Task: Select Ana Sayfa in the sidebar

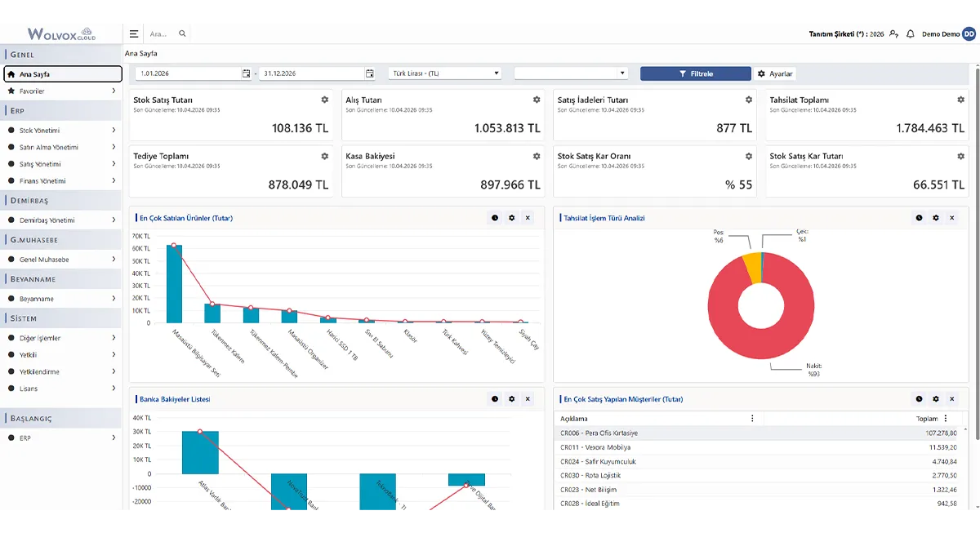Action: (x=61, y=74)
